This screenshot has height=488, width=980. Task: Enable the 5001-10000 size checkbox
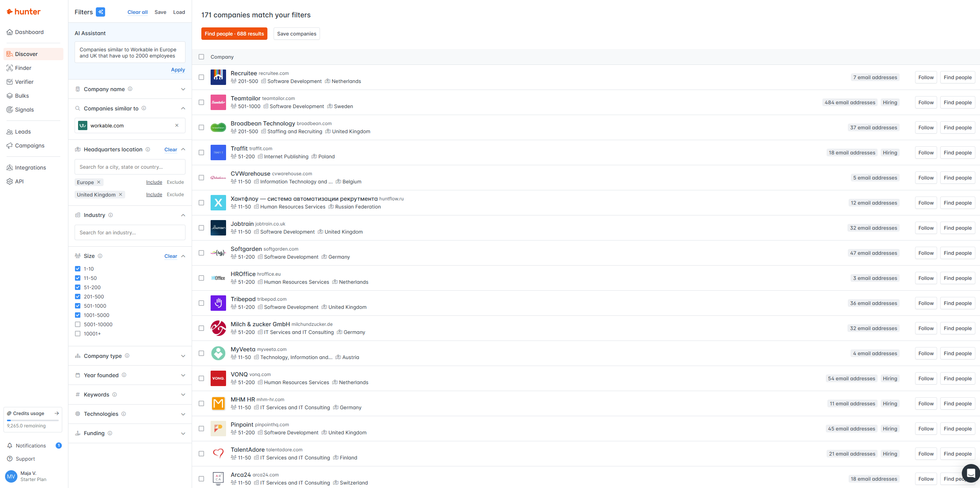point(78,324)
